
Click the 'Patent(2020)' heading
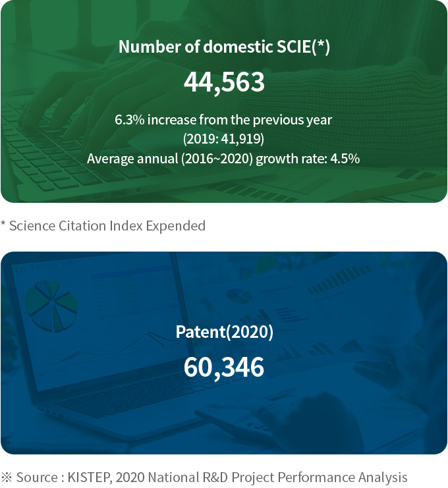point(224,332)
